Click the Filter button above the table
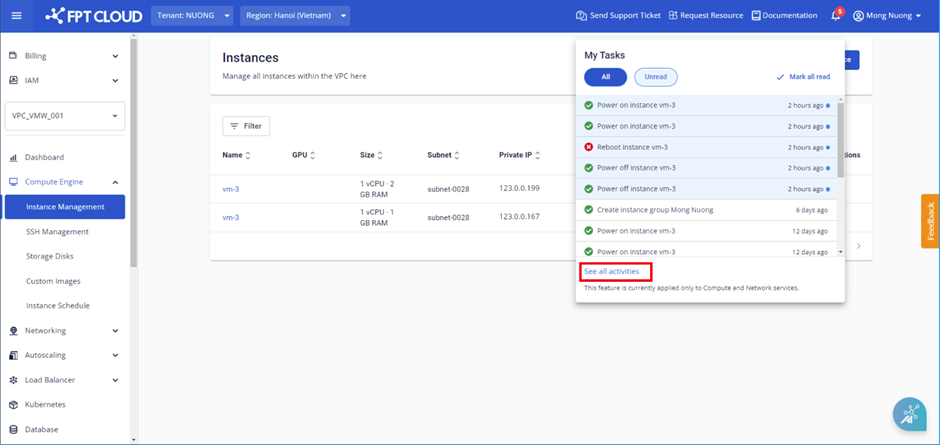The height and width of the screenshot is (445, 940). [246, 126]
